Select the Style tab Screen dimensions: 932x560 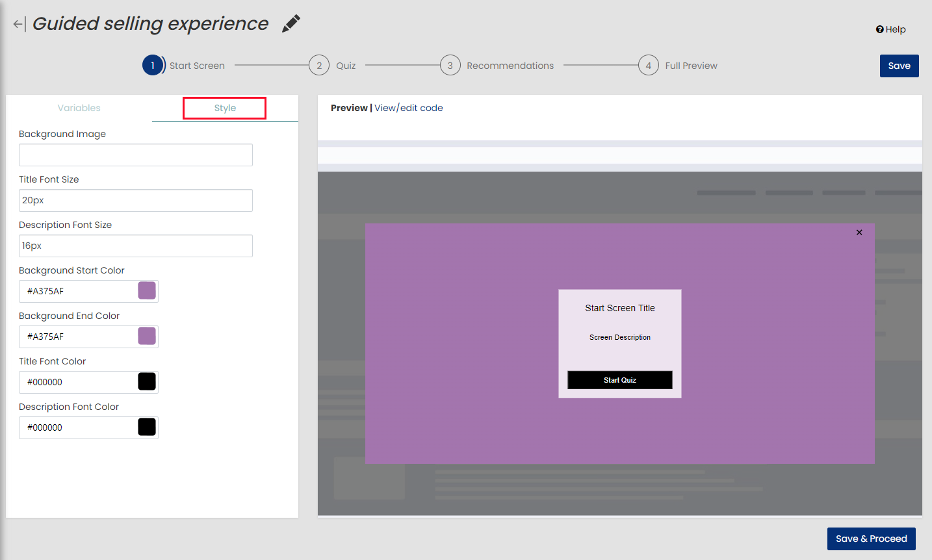coord(225,108)
